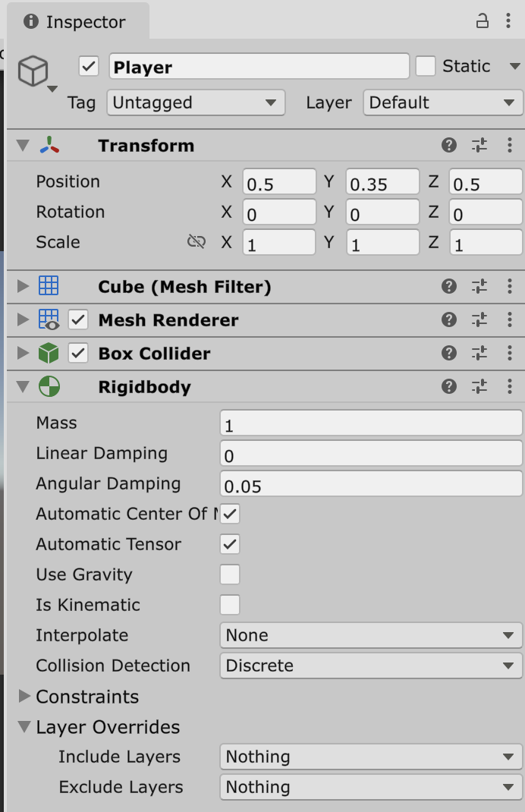Select the Inspector tab

pos(77,22)
